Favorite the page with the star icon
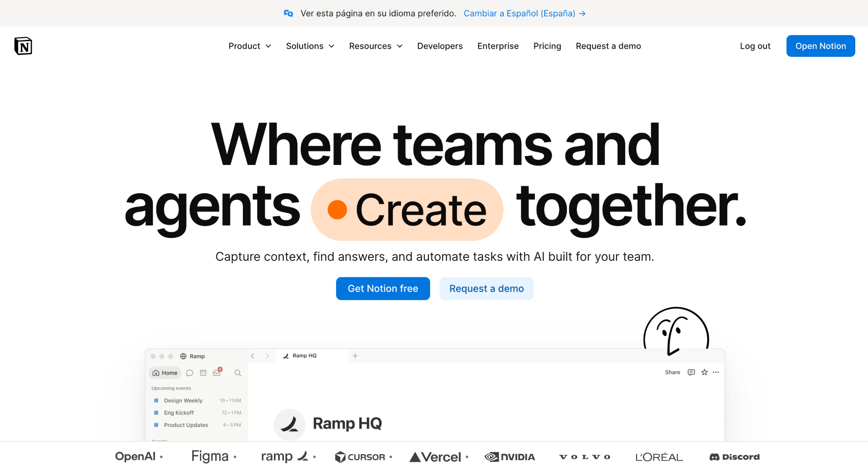The height and width of the screenshot is (469, 868). click(704, 372)
